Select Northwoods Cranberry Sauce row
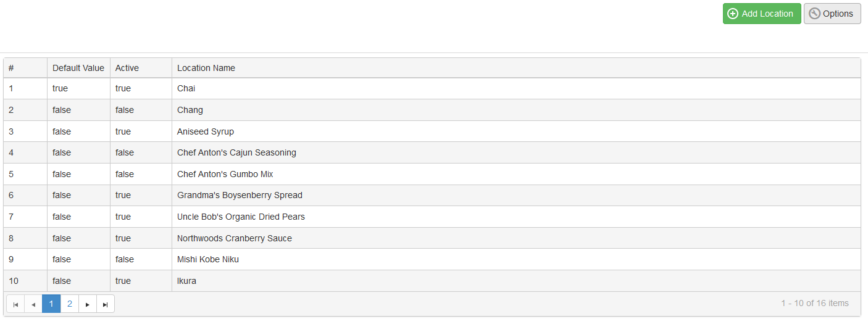Screen dimensions: 868x324 (432, 238)
